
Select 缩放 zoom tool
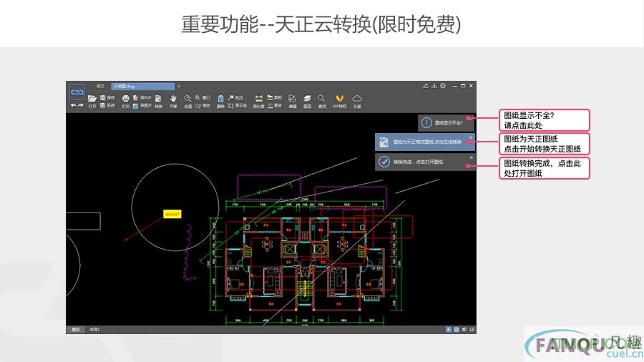[x=203, y=105]
